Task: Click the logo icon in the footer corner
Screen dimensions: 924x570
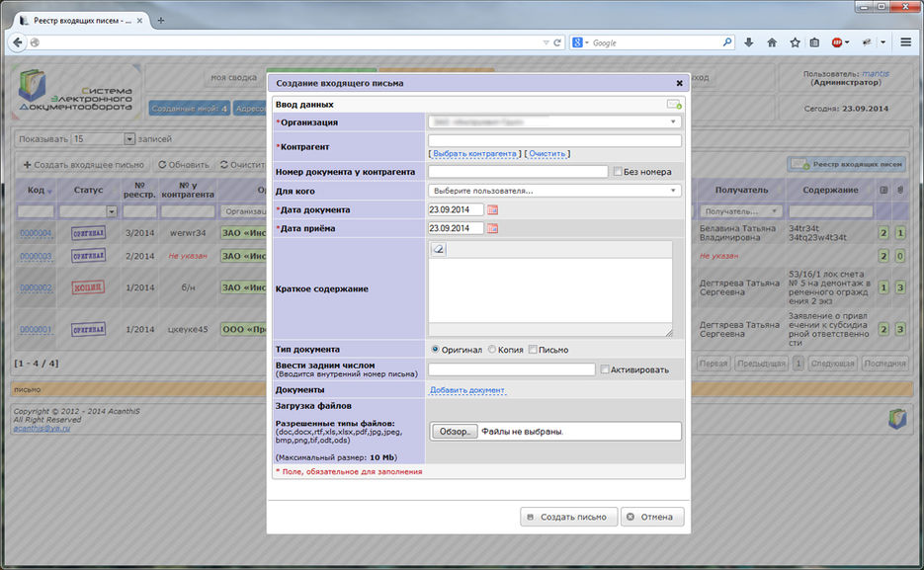Action: pos(897,419)
